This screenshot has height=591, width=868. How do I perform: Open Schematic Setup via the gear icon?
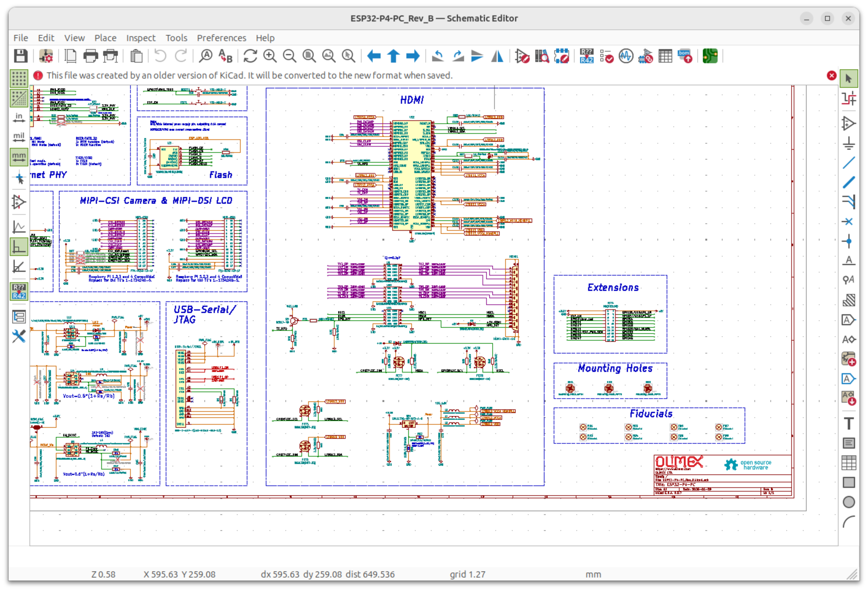pyautogui.click(x=46, y=56)
